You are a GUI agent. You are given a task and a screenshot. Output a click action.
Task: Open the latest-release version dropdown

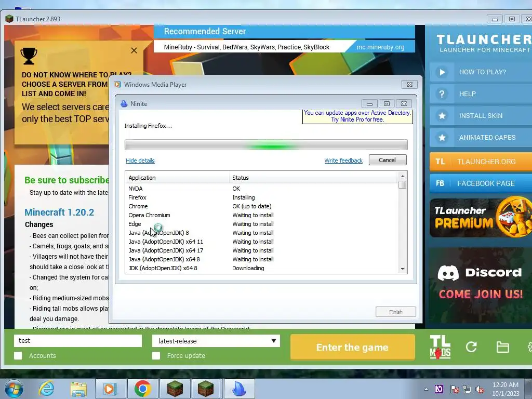coord(216,341)
